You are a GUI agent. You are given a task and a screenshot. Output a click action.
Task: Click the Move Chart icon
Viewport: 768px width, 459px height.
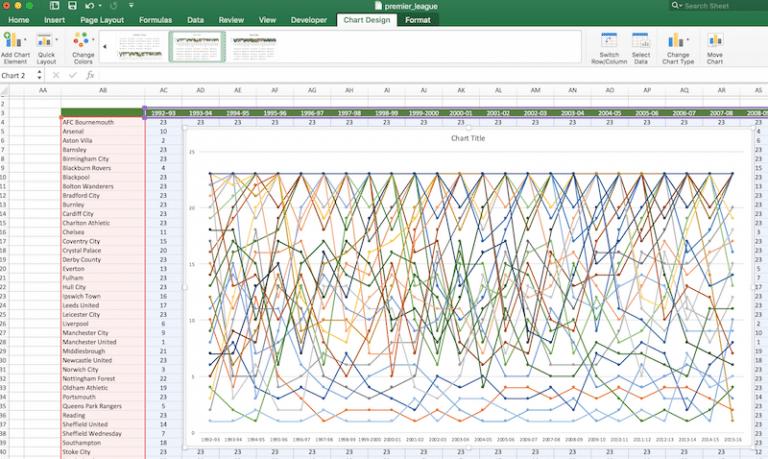tap(715, 40)
